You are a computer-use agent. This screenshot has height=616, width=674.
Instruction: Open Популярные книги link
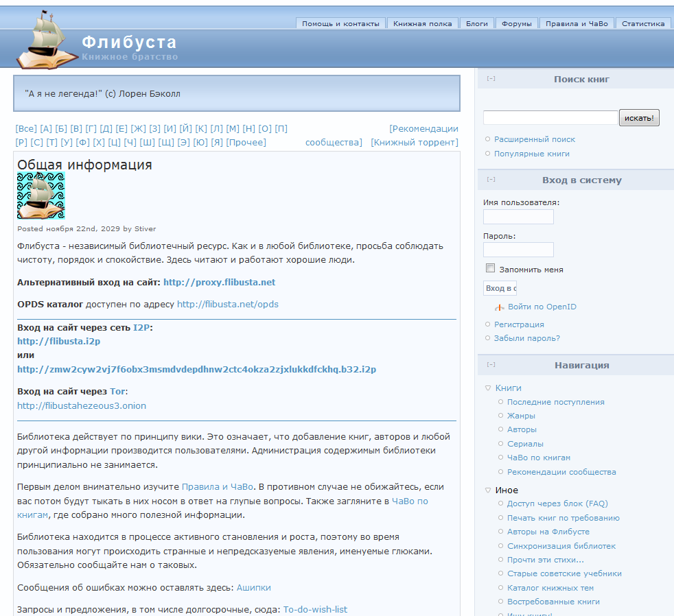coord(532,154)
